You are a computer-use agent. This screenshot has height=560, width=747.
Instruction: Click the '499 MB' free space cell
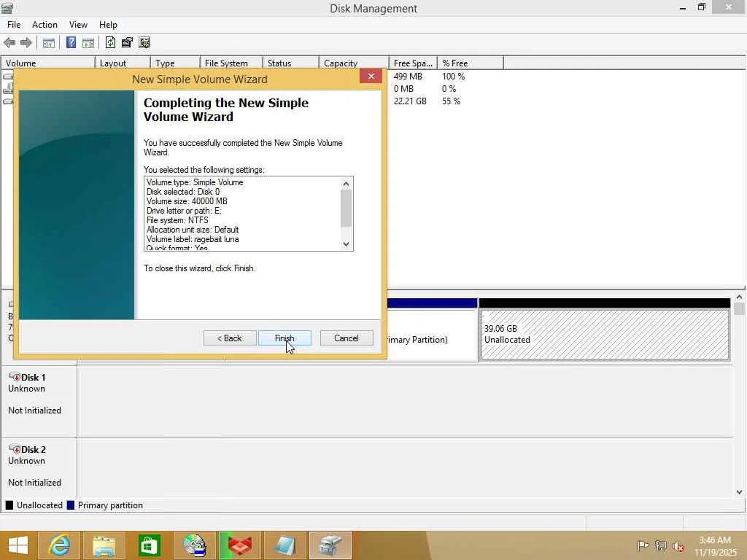point(408,76)
